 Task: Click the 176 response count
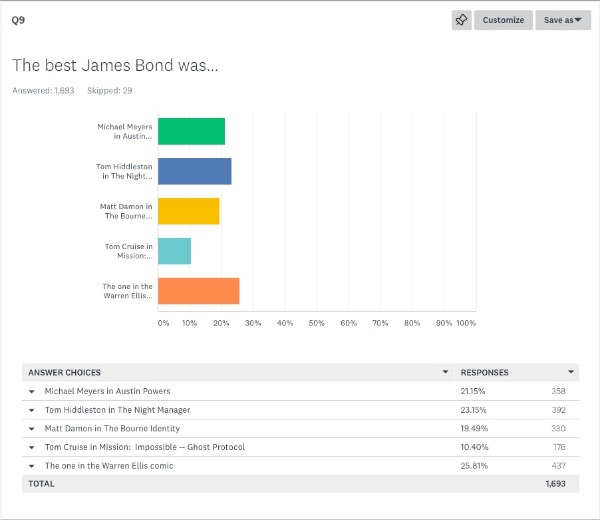click(x=559, y=447)
